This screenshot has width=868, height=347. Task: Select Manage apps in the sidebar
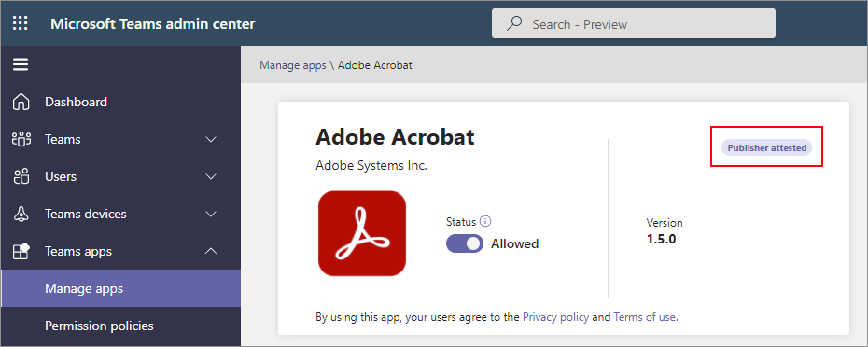(120, 288)
